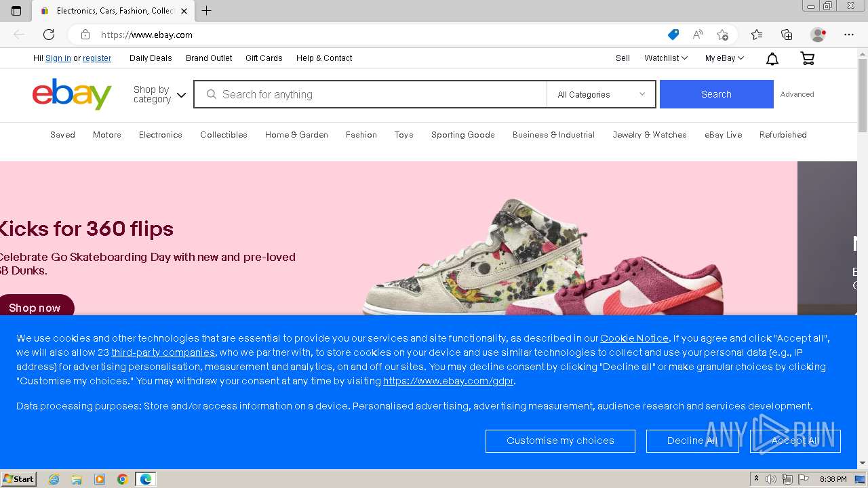Click Customise my choices
The width and height of the screenshot is (868, 488).
click(560, 441)
